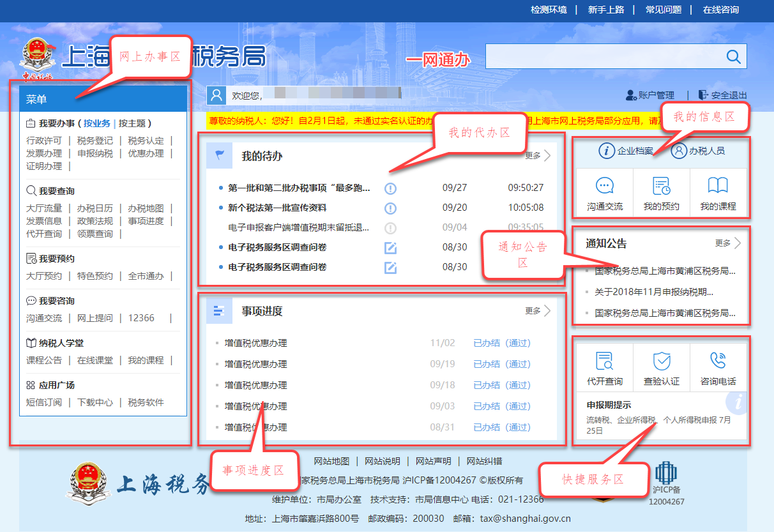This screenshot has width=774, height=532.
Task: Open 企业档案 info icon
Action: tap(606, 151)
